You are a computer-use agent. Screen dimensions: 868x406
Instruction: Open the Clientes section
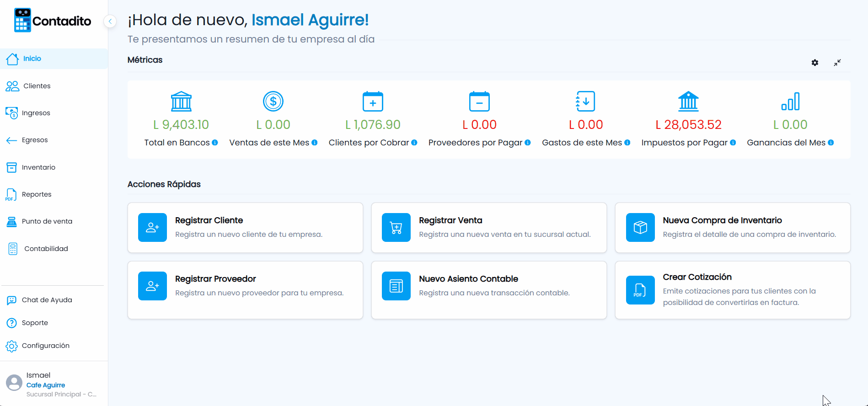pos(54,86)
